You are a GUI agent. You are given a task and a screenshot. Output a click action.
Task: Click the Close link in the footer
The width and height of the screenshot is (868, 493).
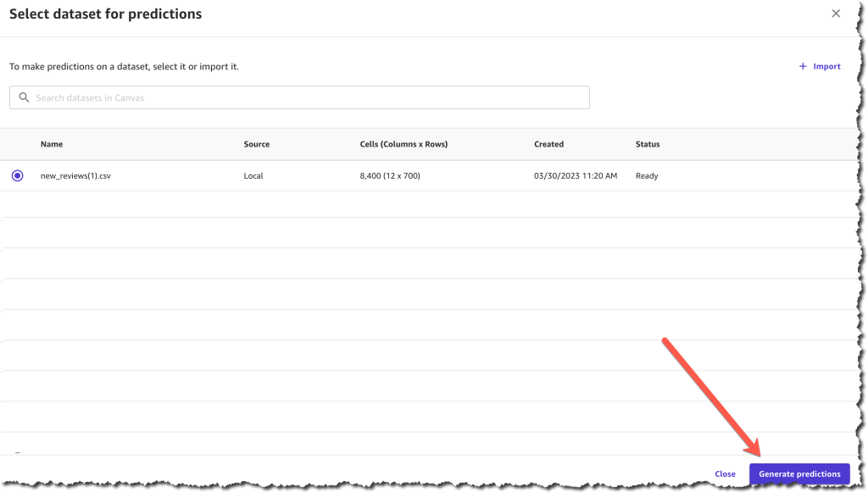(725, 474)
